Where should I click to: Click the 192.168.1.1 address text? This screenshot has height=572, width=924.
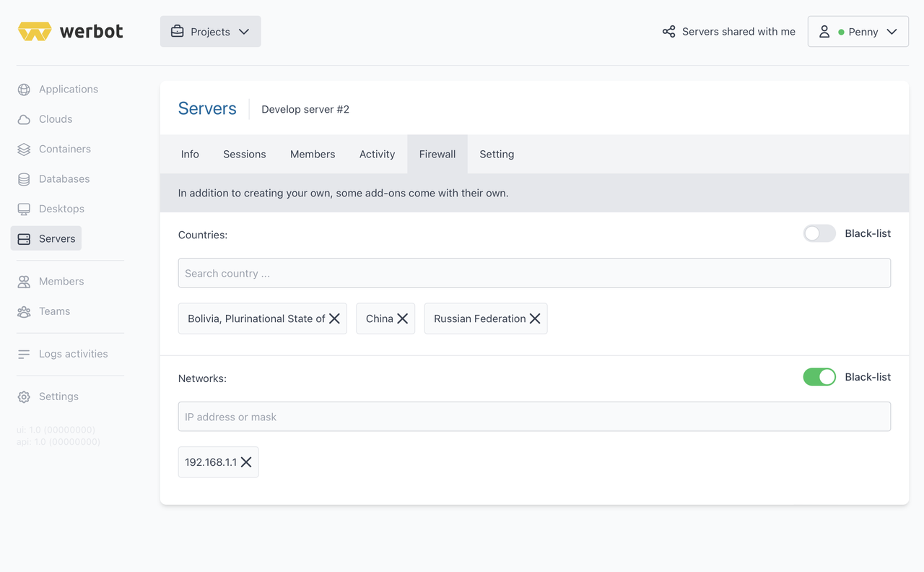click(211, 462)
